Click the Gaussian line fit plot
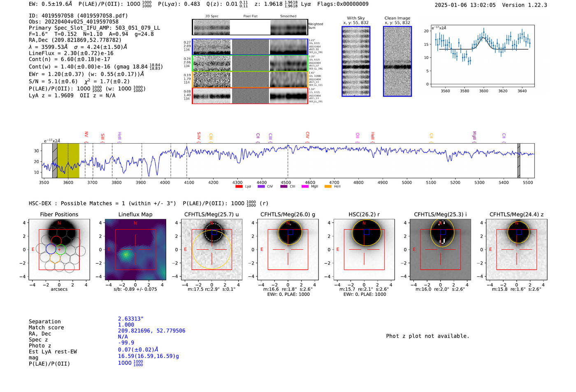Screen dimensions: 576x392 pyautogui.click(x=482, y=56)
